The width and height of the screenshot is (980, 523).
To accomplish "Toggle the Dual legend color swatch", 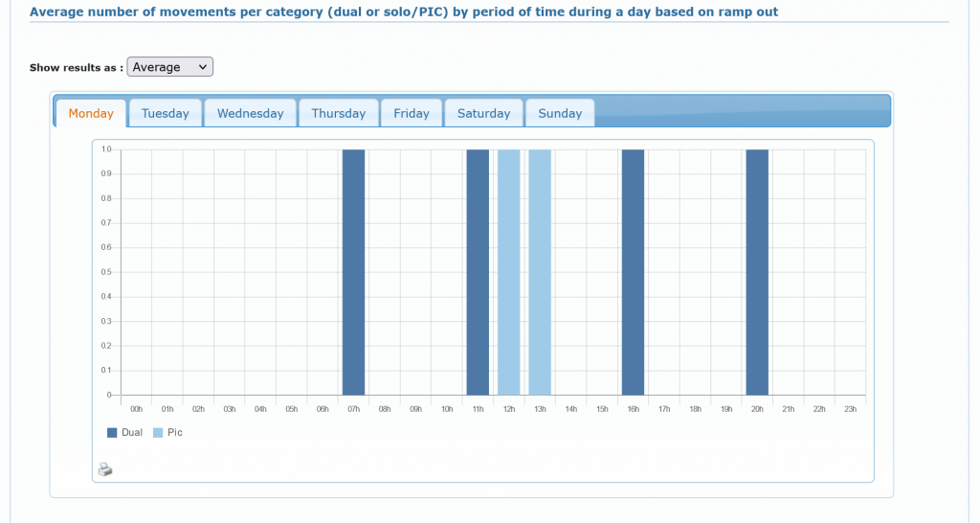I will click(112, 433).
